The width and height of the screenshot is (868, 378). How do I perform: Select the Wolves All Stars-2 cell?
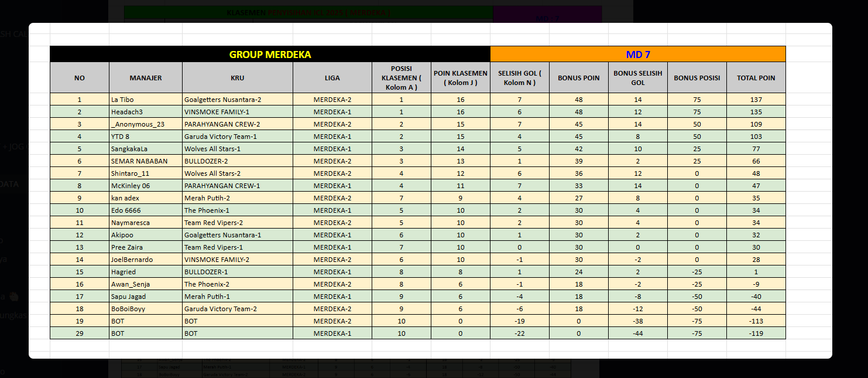(238, 173)
